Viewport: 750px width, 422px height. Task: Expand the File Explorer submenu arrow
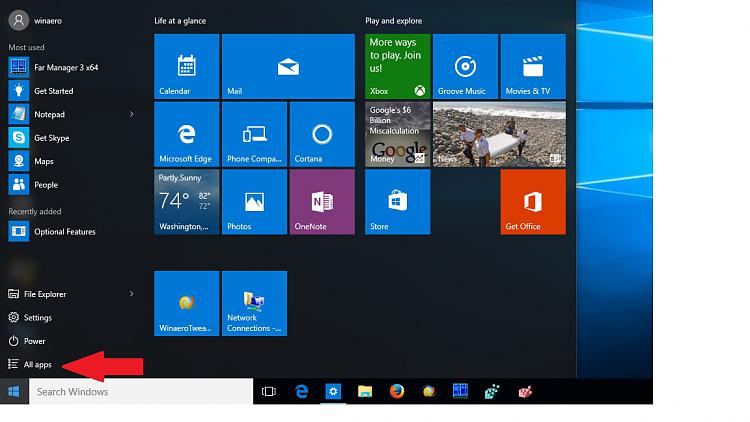tap(131, 294)
